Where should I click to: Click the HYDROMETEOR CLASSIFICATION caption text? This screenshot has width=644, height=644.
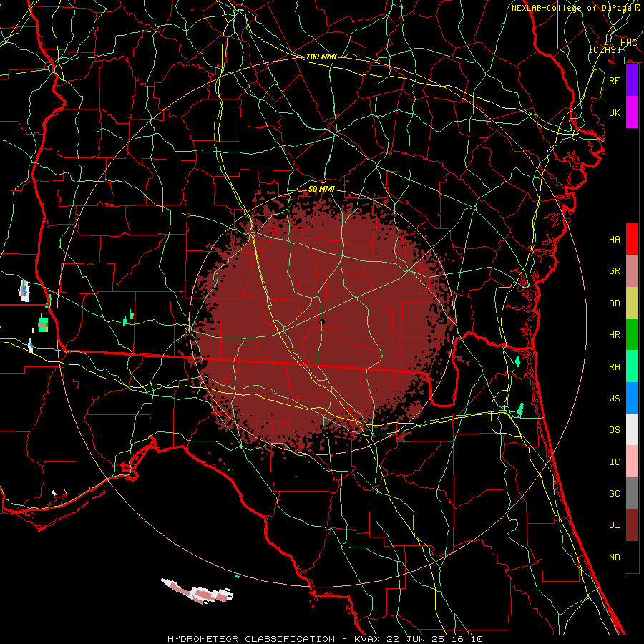(251, 639)
